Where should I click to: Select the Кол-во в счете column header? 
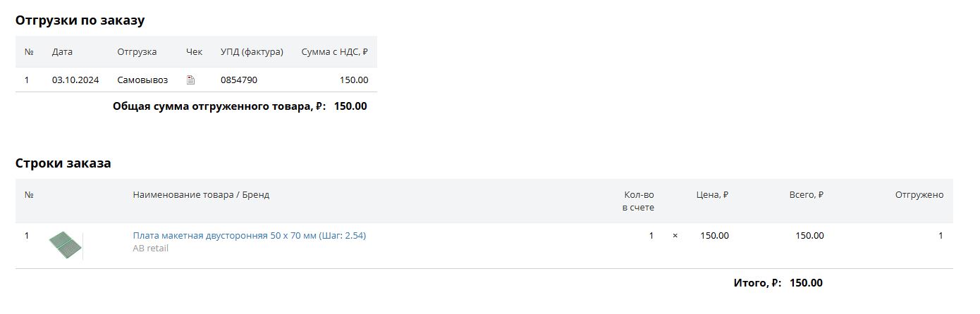(638, 201)
